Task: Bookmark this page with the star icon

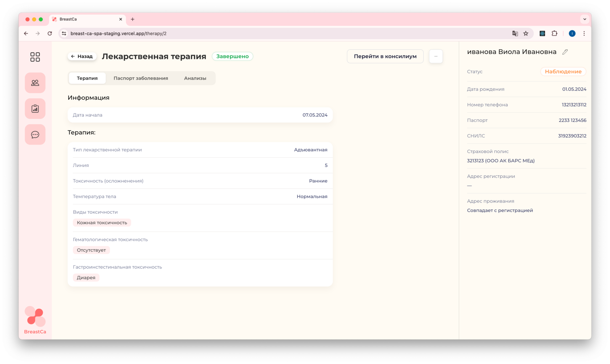Action: (526, 33)
